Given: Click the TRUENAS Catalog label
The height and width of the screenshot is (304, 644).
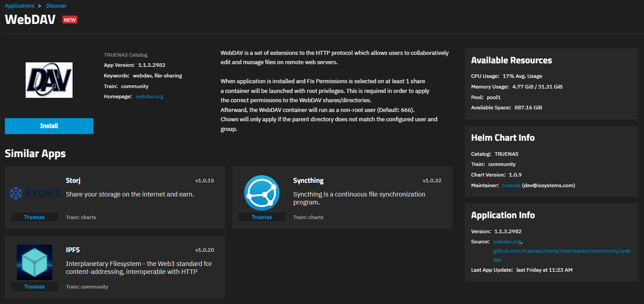Looking at the screenshot, I should point(126,55).
